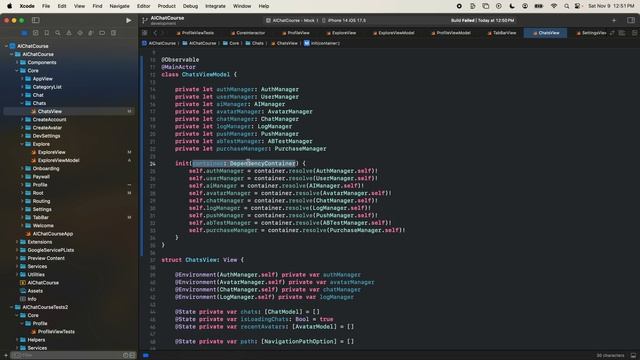The height and width of the screenshot is (360, 640).
Task: Click init(container:) in the jump bar
Action: click(322, 43)
